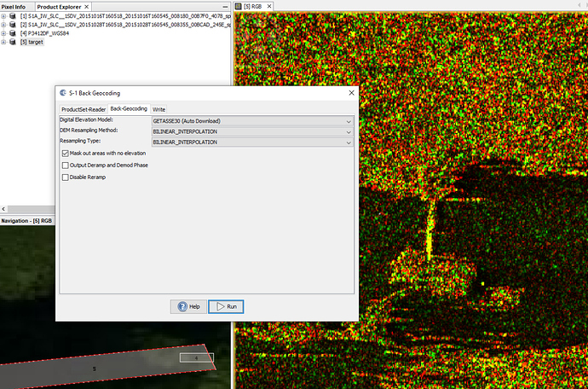588x389 pixels.
Task: Toggle Mask out areas with no elevation
Action: [66, 154]
